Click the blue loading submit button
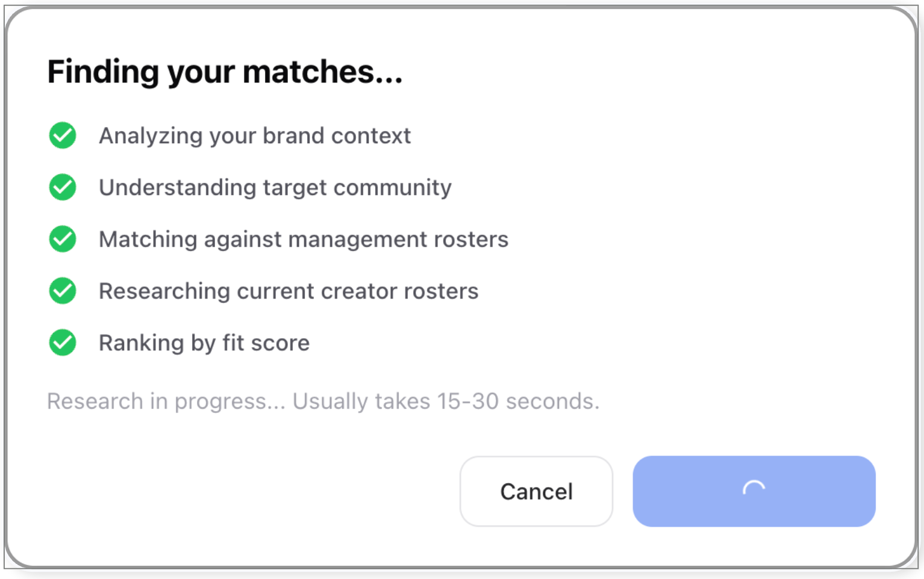 coord(754,491)
